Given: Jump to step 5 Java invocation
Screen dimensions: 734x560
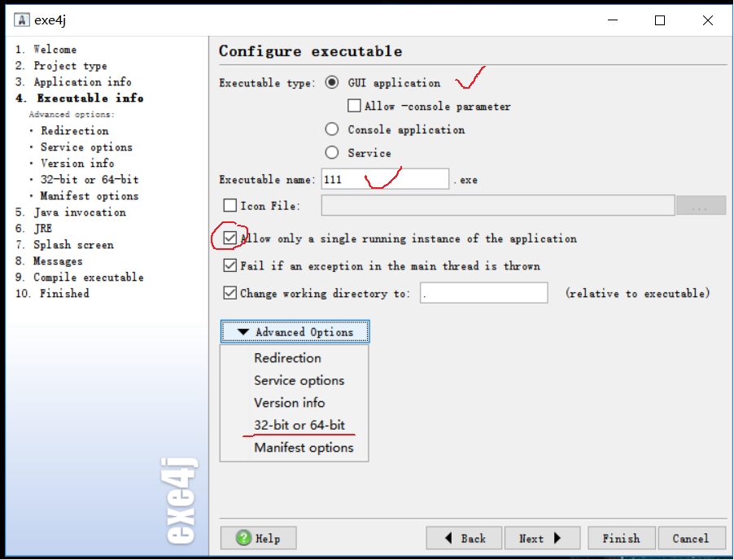Looking at the screenshot, I should [x=71, y=212].
